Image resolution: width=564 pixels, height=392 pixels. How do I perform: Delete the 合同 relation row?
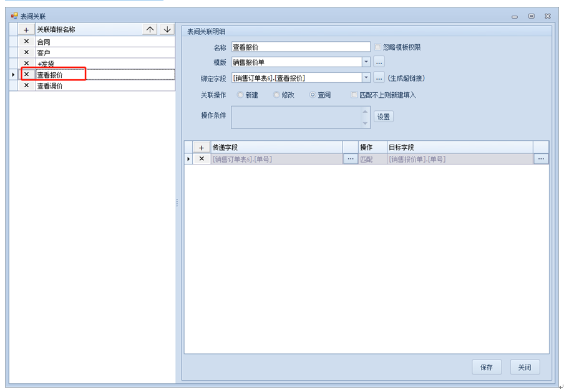[x=26, y=42]
